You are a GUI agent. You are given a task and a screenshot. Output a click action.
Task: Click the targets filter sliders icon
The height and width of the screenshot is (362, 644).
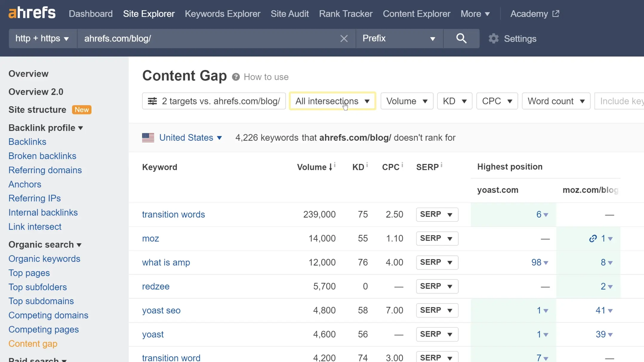[x=152, y=101]
